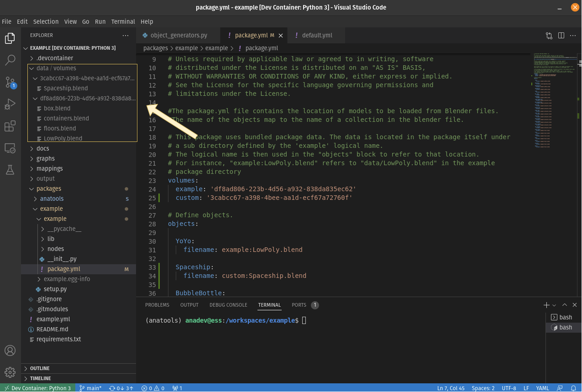The image size is (582, 392).
Task: Expand the OUTLINE section
Action: coord(39,368)
